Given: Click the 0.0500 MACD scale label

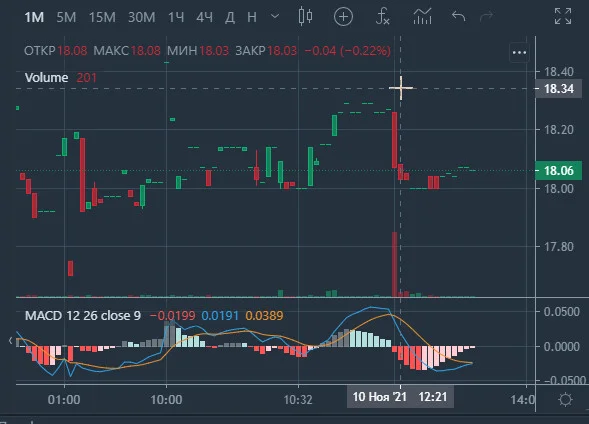Looking at the screenshot, I should [562, 312].
